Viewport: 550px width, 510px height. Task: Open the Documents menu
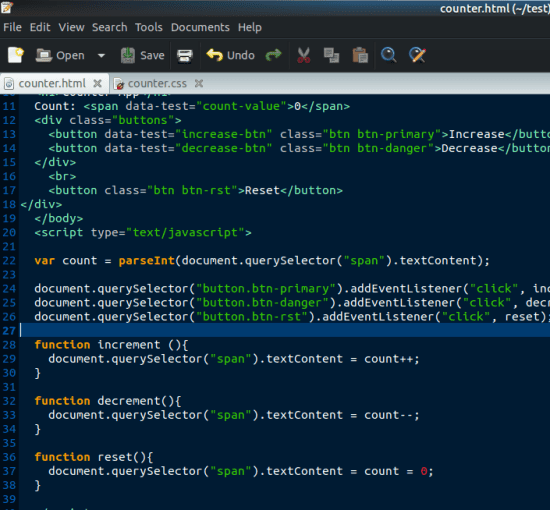(x=200, y=27)
